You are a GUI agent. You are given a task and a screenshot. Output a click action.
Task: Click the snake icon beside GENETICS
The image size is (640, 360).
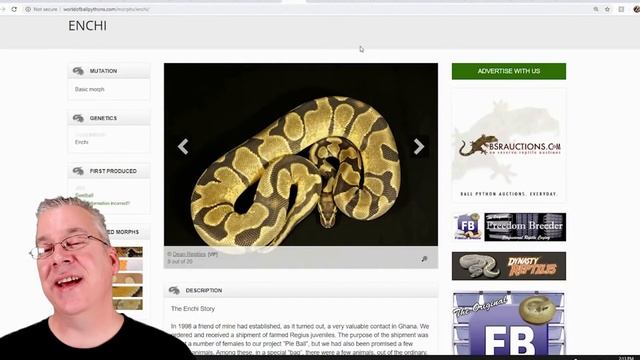78,118
